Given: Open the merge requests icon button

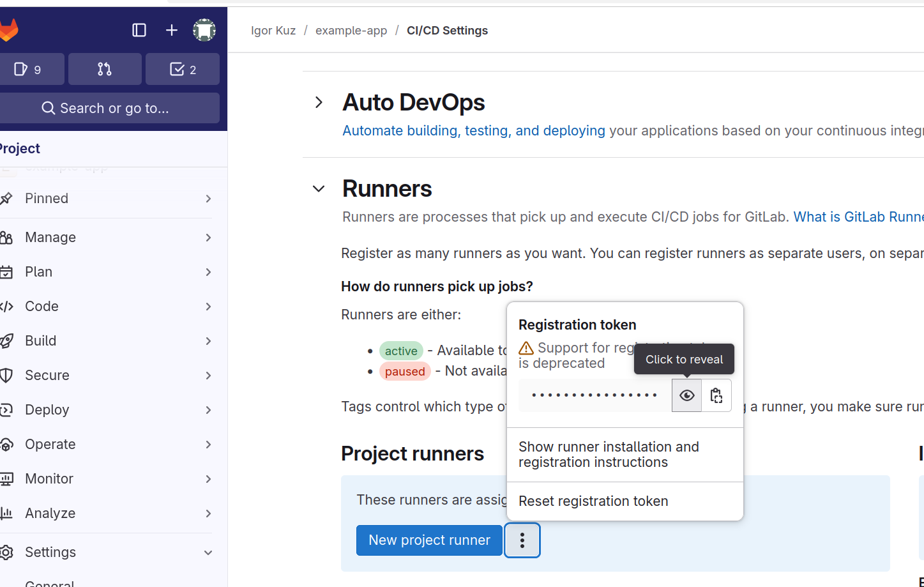Looking at the screenshot, I should 105,69.
